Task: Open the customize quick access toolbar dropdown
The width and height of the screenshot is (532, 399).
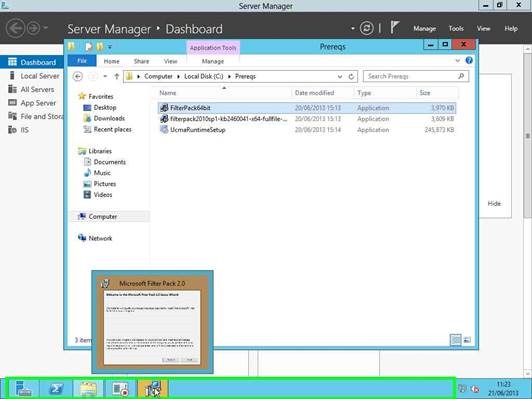Action: pos(110,47)
